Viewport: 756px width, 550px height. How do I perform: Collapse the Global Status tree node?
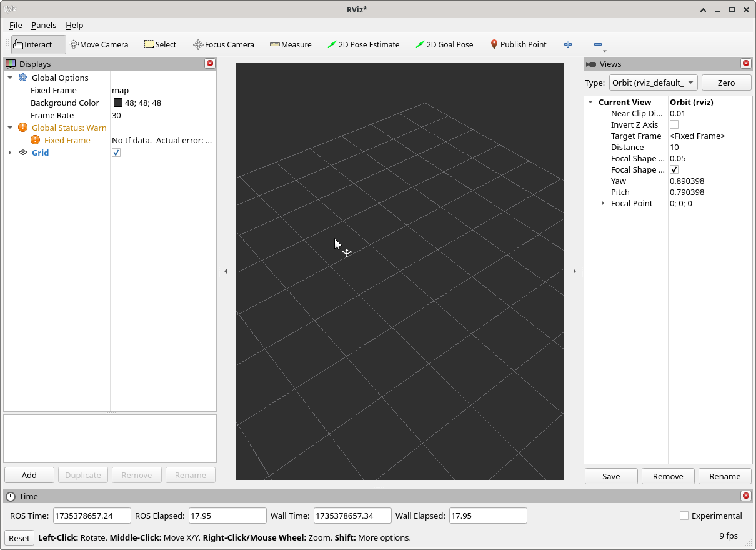10,127
